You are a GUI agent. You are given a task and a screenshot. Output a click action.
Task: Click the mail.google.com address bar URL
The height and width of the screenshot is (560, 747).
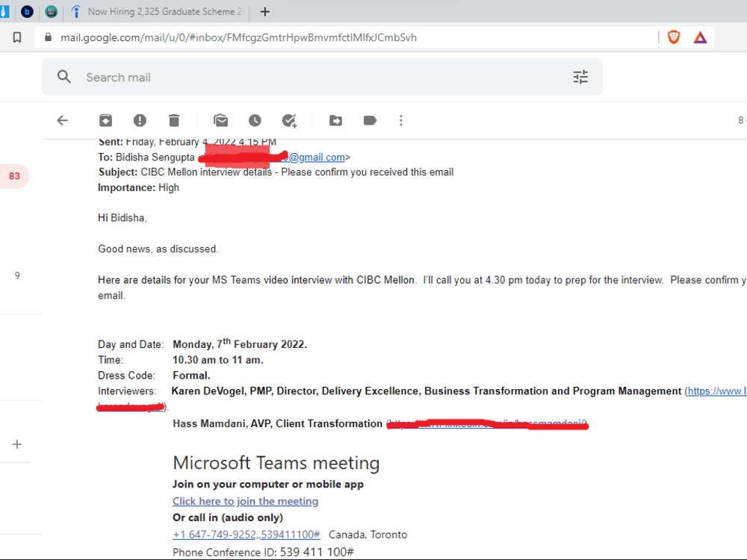pyautogui.click(x=238, y=37)
